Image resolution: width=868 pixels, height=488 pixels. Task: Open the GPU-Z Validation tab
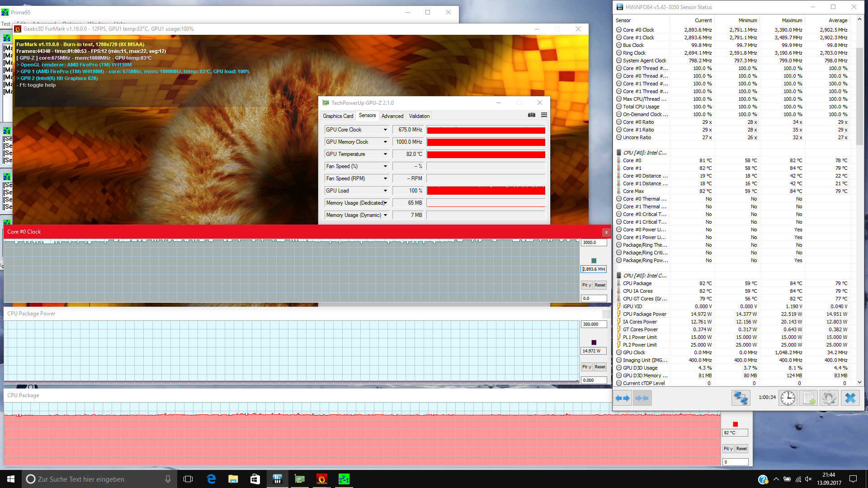419,116
